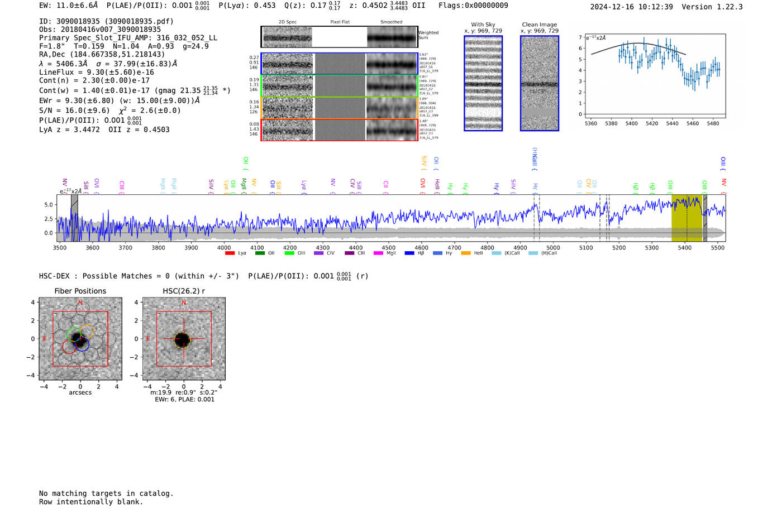Click the 'EWr: 6, PLAE: 0.001' caption
The width and height of the screenshot is (782, 532).
coord(184,400)
